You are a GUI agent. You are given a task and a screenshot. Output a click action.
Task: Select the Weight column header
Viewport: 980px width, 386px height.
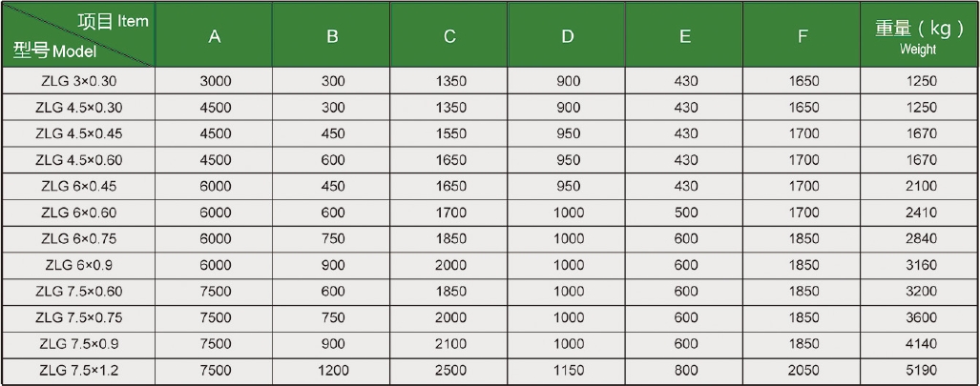pos(919,34)
